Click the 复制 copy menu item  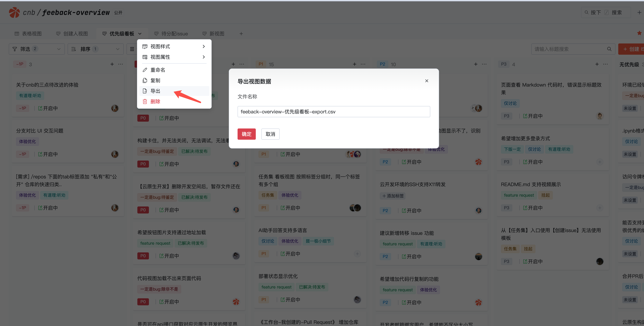155,81
